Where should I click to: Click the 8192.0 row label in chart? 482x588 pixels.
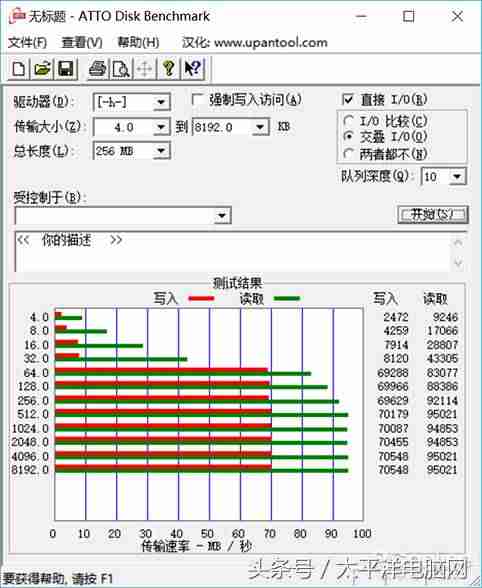pos(30,470)
